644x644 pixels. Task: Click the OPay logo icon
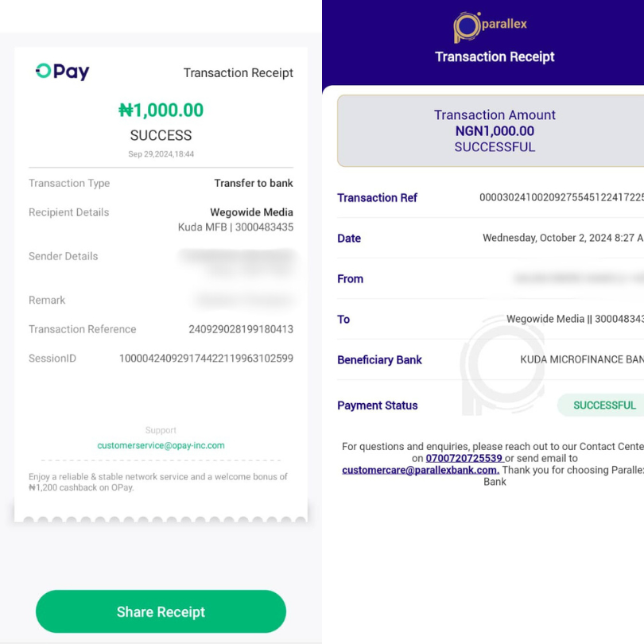tap(62, 72)
